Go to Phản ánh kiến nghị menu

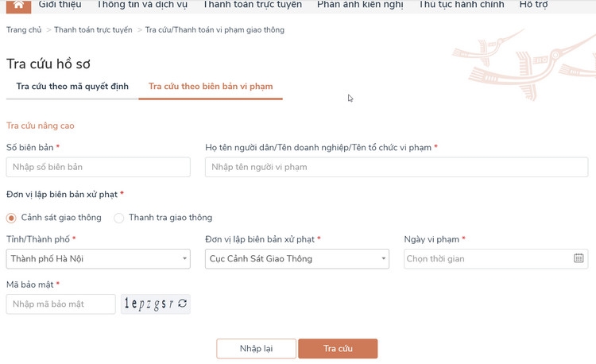click(x=360, y=5)
